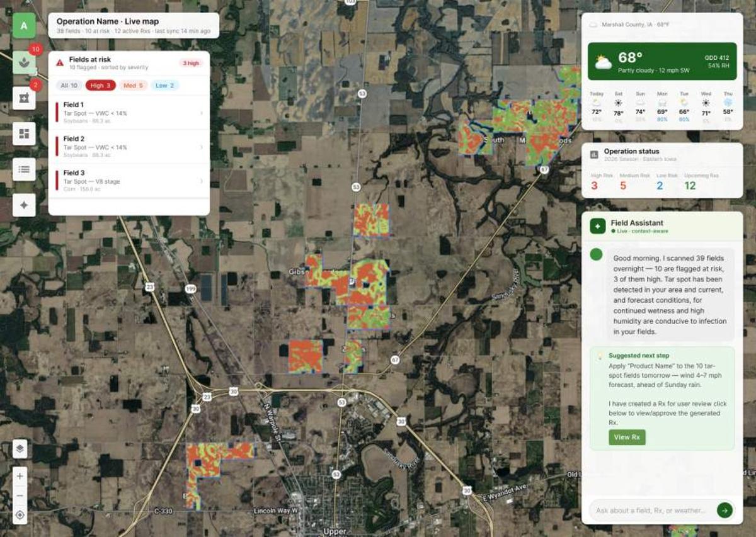Click the Low Risk count 2
Image resolution: width=756 pixels, height=537 pixels.
660,186
